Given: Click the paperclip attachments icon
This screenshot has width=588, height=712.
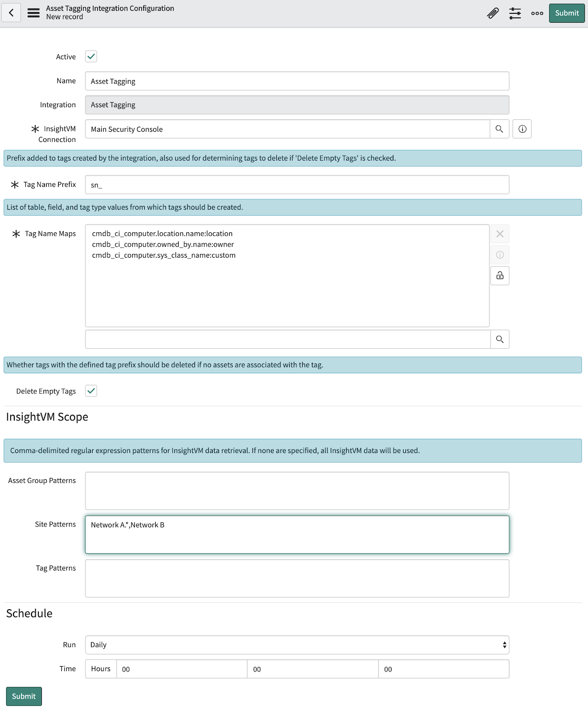Looking at the screenshot, I should tap(493, 13).
